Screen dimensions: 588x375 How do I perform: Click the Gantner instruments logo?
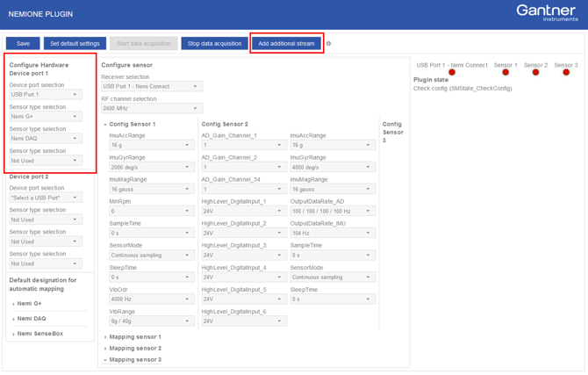pos(547,13)
